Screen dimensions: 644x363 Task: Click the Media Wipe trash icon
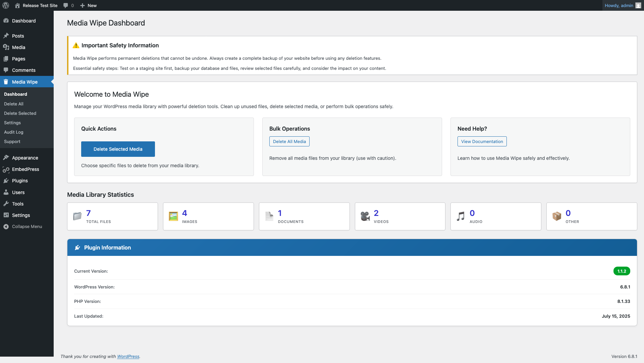coord(6,82)
